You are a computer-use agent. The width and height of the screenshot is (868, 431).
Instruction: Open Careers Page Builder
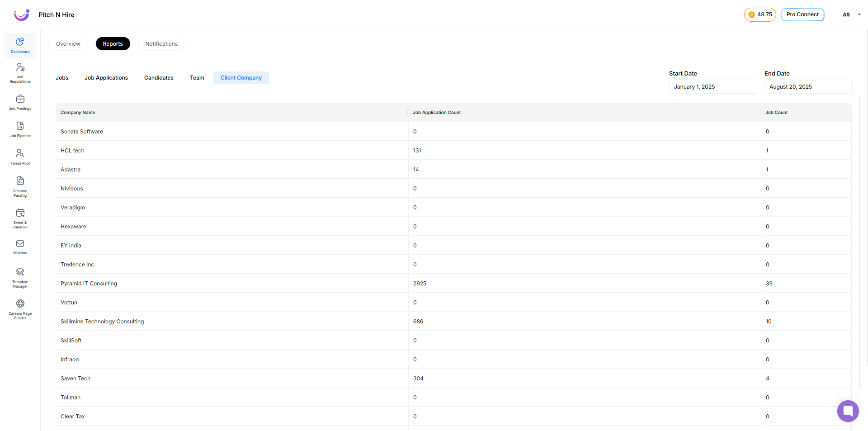[20, 309]
